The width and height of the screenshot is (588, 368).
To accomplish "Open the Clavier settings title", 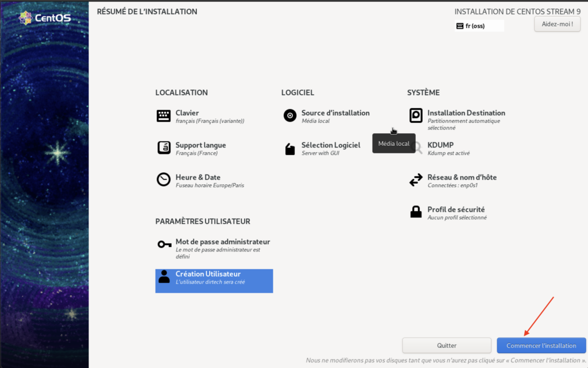I will pyautogui.click(x=187, y=113).
